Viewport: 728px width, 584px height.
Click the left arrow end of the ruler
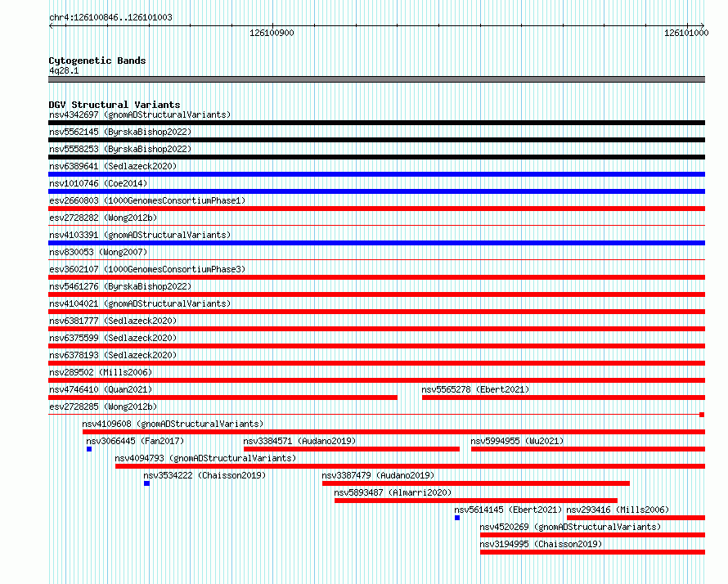51,25
